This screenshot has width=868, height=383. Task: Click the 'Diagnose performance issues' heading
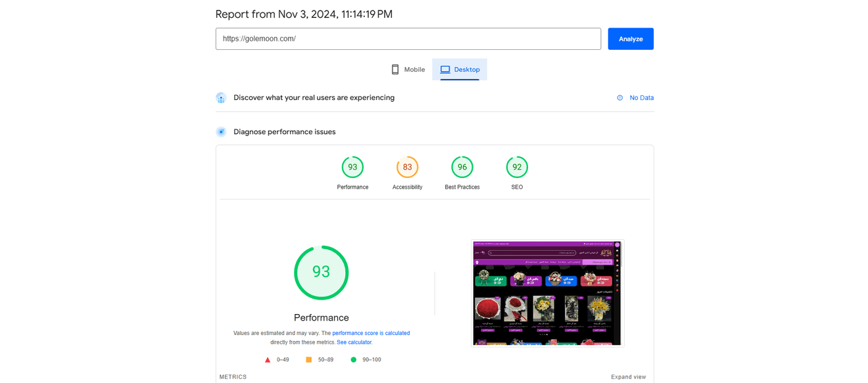coord(284,132)
